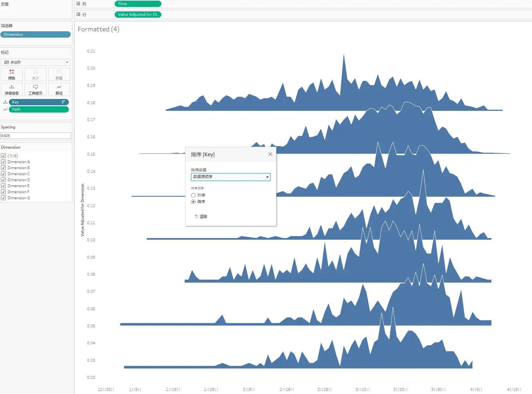532x394 pixels.
Task: Click the clear (清除) reset arrow icon
Action: click(x=196, y=216)
